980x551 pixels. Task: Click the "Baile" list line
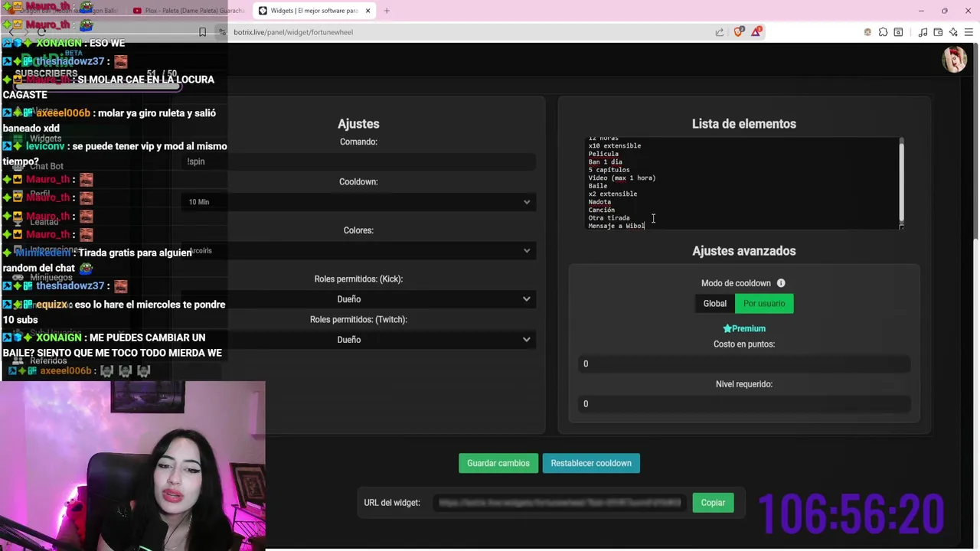[x=597, y=186]
